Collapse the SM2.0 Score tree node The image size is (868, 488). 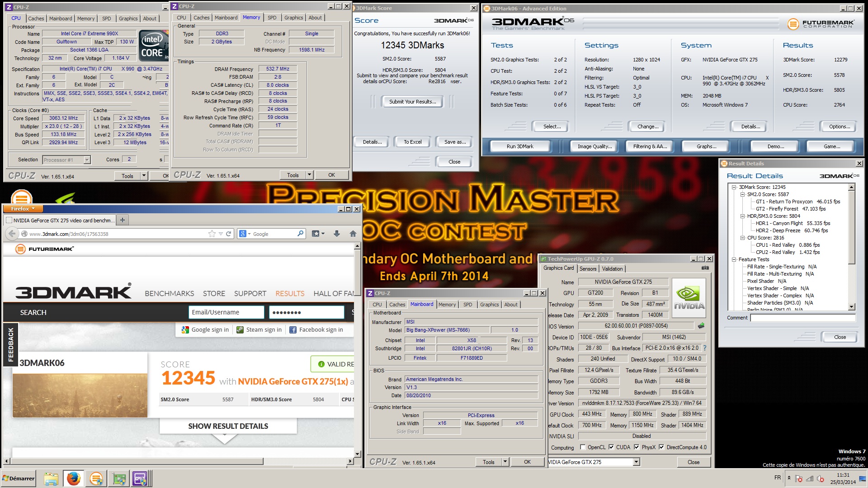click(742, 194)
